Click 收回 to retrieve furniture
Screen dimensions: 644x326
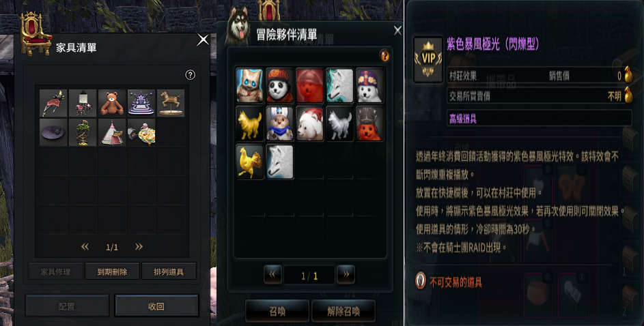click(x=156, y=306)
